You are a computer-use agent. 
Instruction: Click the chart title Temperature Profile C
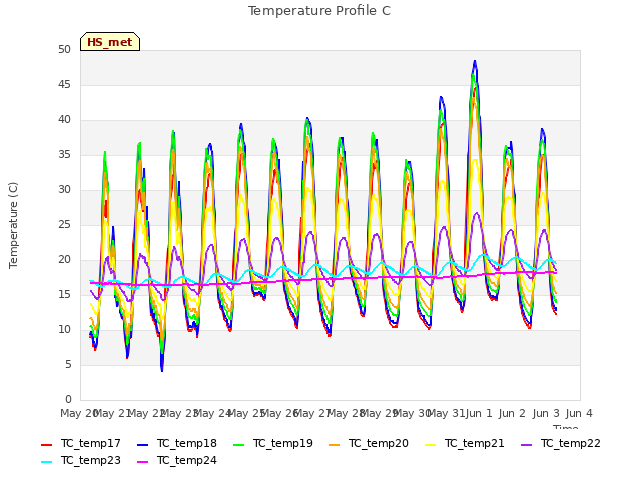point(320,11)
